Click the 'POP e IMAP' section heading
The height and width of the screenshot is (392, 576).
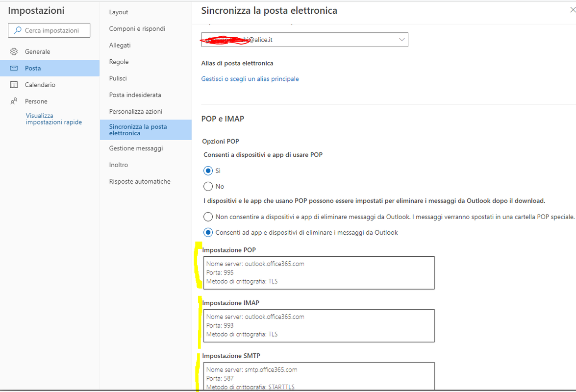coord(223,119)
